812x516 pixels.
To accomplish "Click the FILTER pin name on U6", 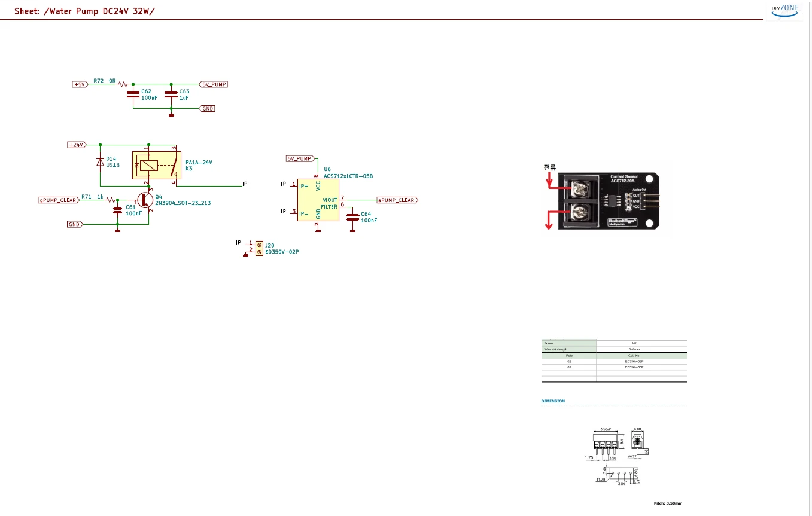I will click(329, 207).
